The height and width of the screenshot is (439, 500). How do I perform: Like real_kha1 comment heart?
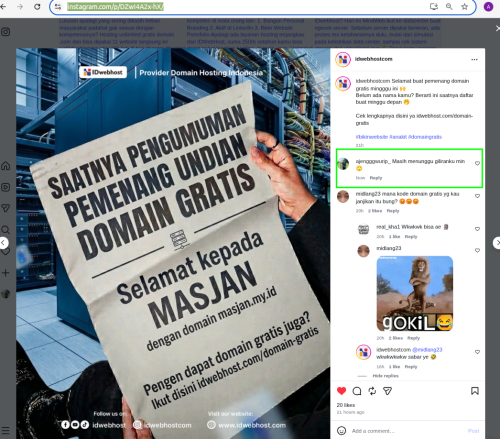(x=477, y=229)
